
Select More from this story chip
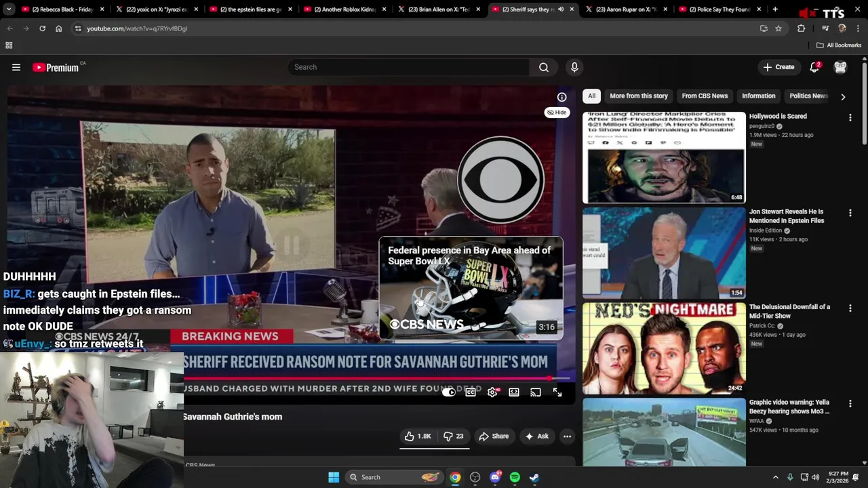(639, 96)
